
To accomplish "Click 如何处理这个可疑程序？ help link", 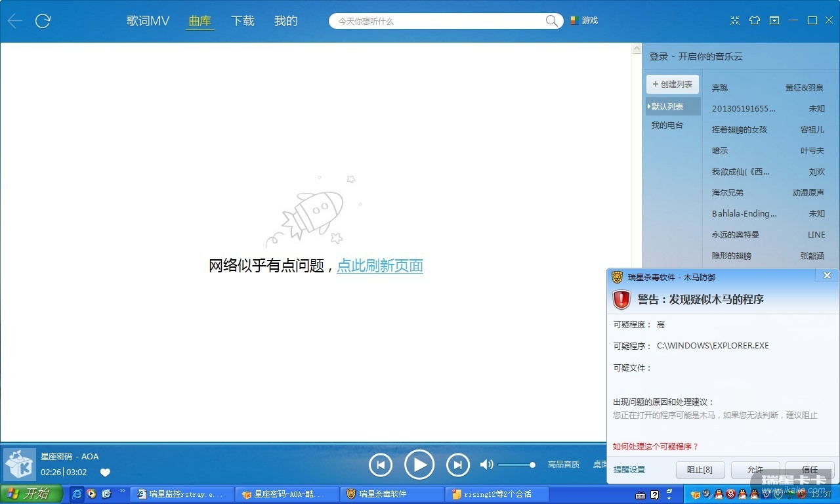I will (656, 446).
